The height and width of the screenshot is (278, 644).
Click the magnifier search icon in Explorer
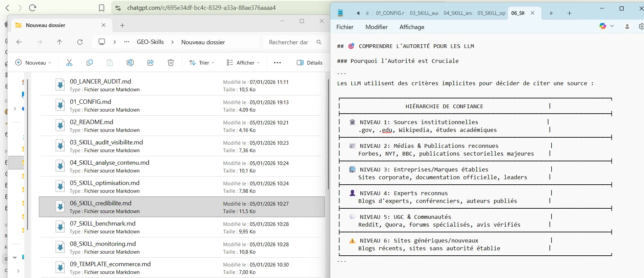click(x=319, y=42)
